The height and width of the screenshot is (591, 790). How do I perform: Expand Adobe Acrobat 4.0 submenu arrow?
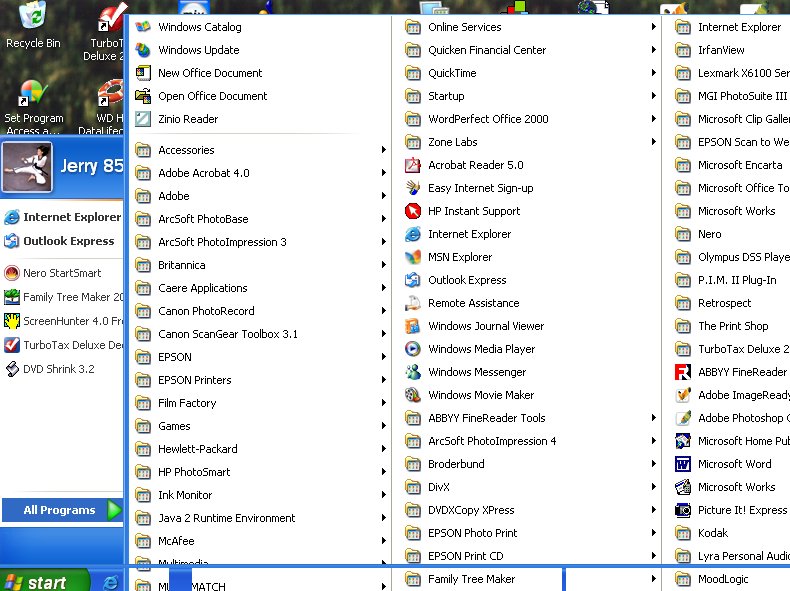(383, 173)
